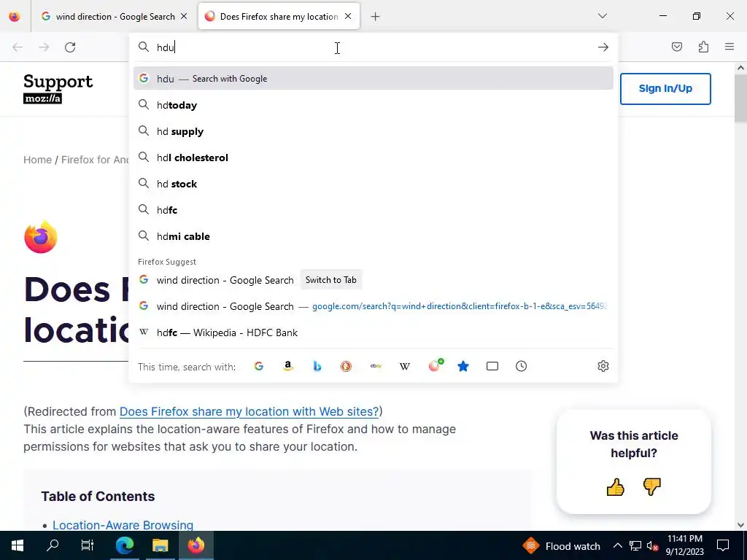Click thumbs up for helpful article
This screenshot has height=560, width=747.
click(615, 486)
